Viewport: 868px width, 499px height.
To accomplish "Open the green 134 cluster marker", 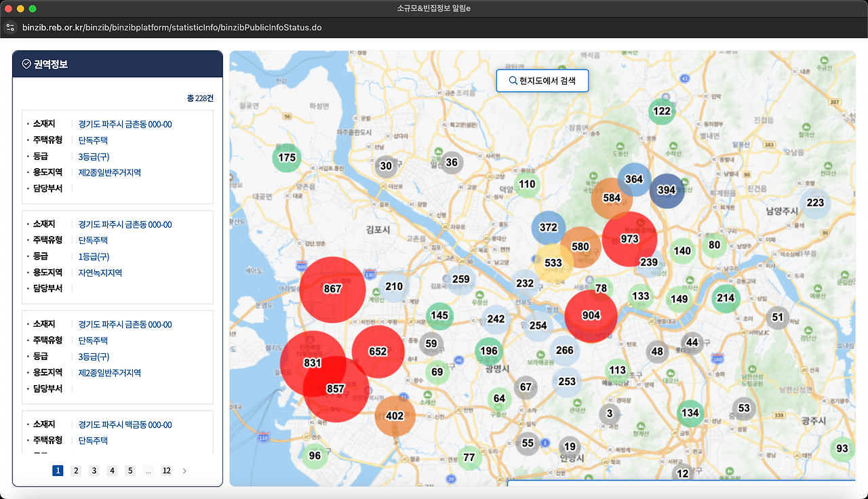I will tap(690, 413).
